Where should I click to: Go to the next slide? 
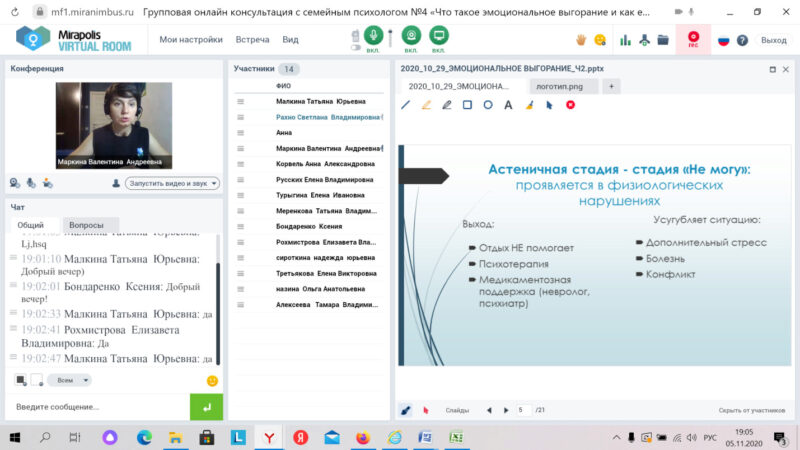pyautogui.click(x=506, y=410)
